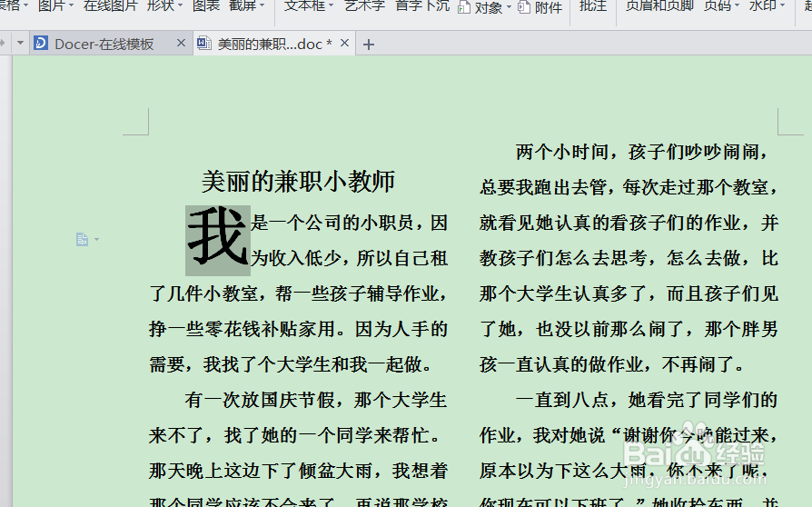Viewport: 812px width, 507px height.
Task: Click the line 来不了,找了她的一个同学来帮忙
Action: point(296,435)
